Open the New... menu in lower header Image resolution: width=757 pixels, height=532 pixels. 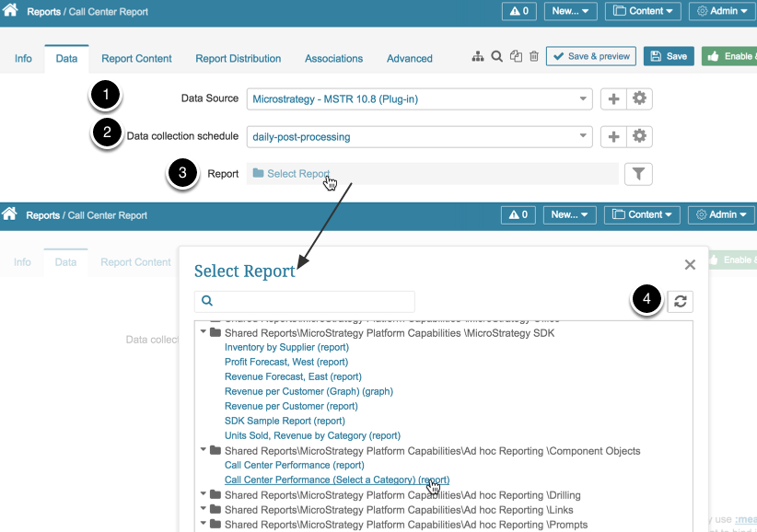[x=570, y=214]
